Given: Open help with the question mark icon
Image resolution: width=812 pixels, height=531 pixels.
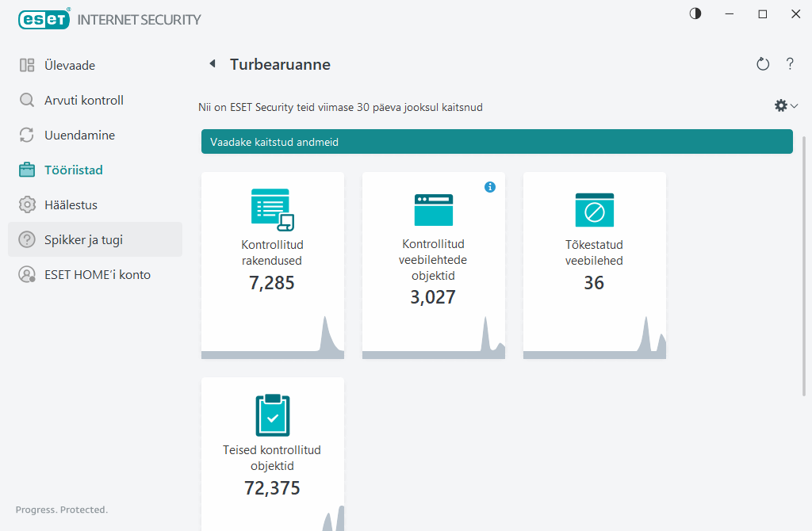Looking at the screenshot, I should (790, 64).
